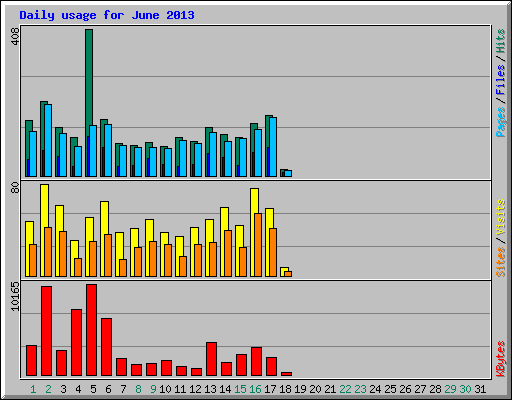The image size is (512, 400).
Task: Click the 10165 scale value label
Action: point(15,296)
